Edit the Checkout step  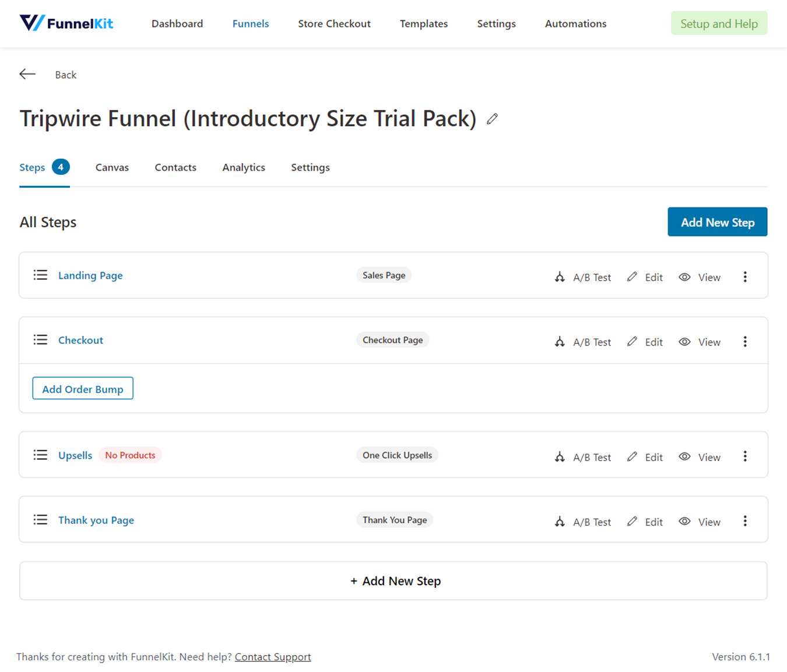pyautogui.click(x=645, y=342)
